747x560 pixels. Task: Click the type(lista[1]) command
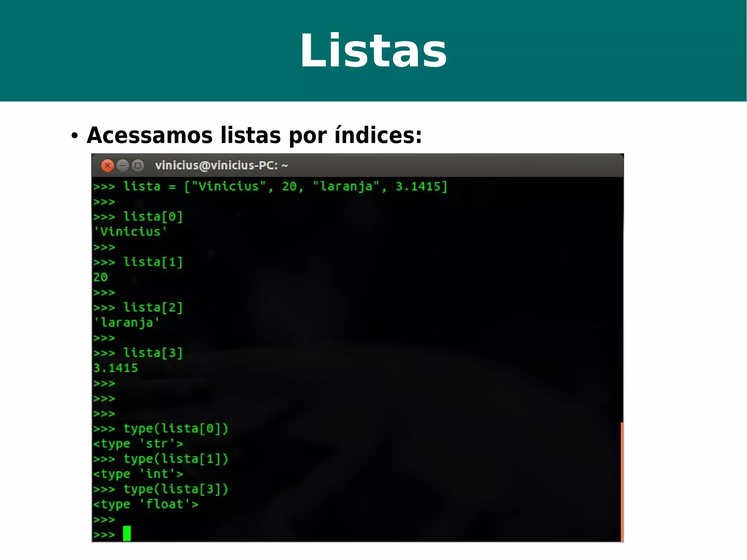click(160, 459)
